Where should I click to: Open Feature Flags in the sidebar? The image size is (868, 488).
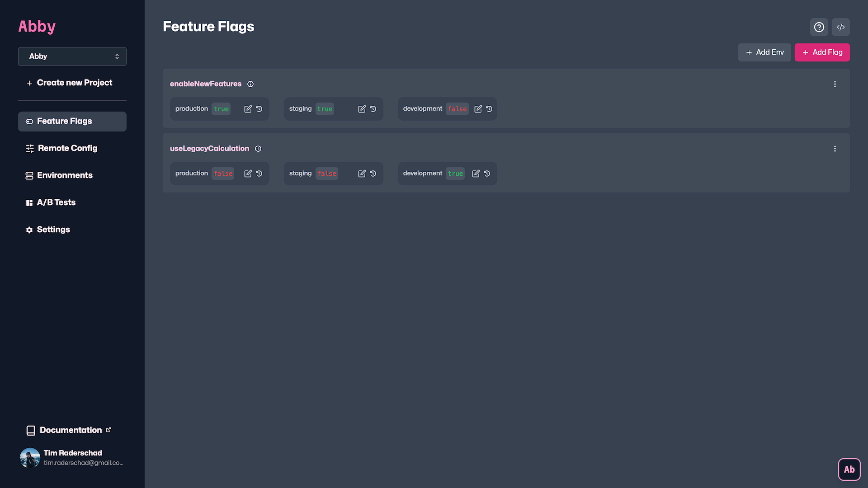pyautogui.click(x=72, y=122)
